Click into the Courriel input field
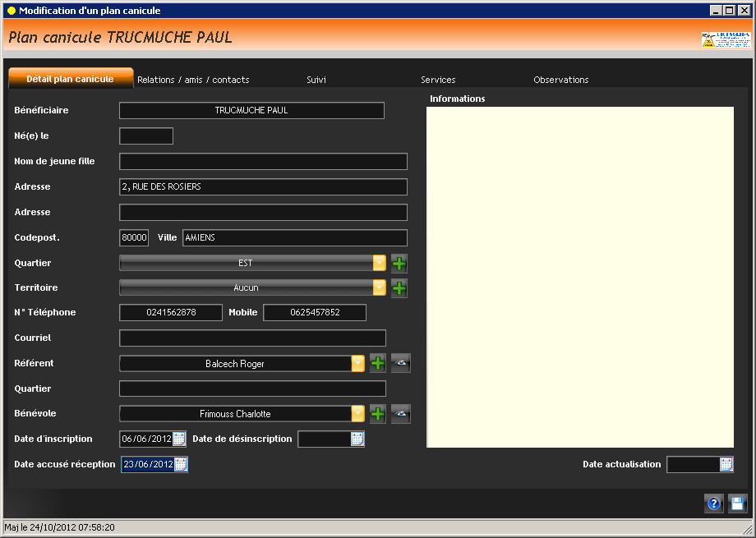Viewport: 756px width, 538px height. point(252,338)
